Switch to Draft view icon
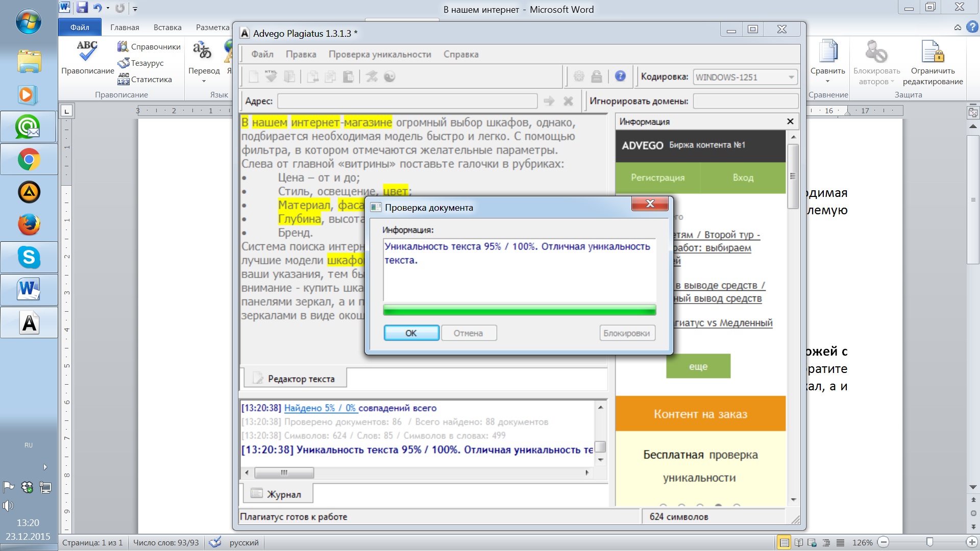980x551 pixels. 840,543
